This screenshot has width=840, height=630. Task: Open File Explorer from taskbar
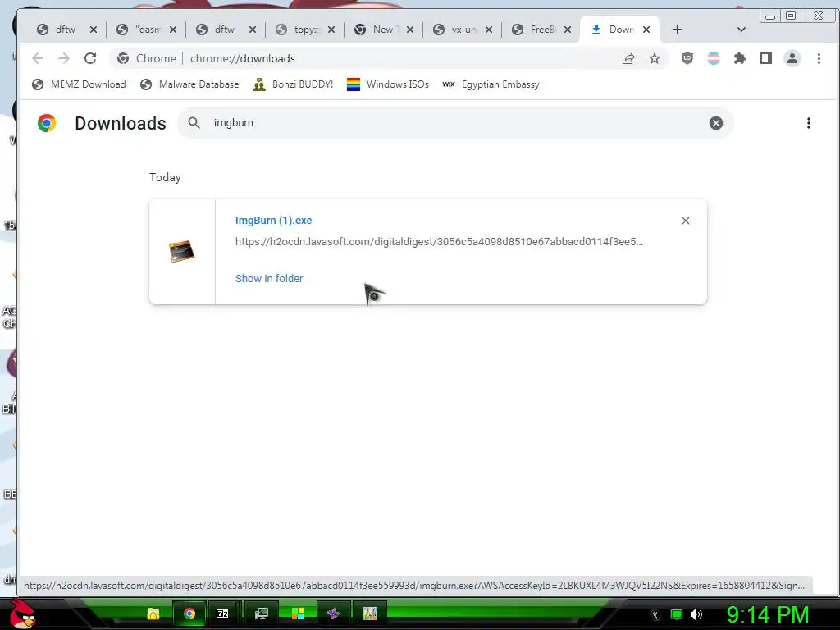click(153, 614)
